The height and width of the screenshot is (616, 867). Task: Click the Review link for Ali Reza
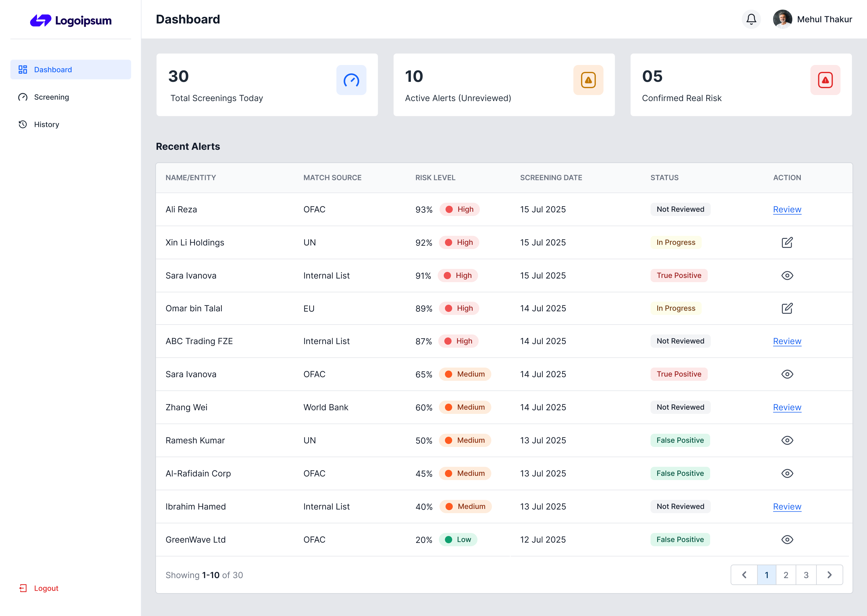[787, 209]
